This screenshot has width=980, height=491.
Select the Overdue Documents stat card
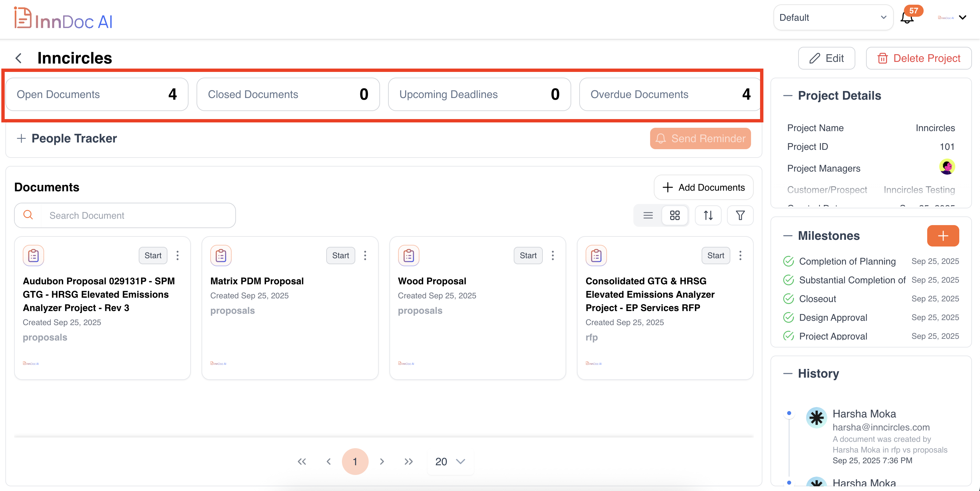(x=669, y=94)
